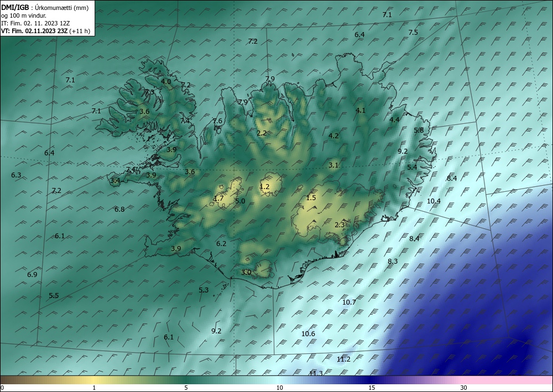Click the legend tick label "1"

[94, 388]
